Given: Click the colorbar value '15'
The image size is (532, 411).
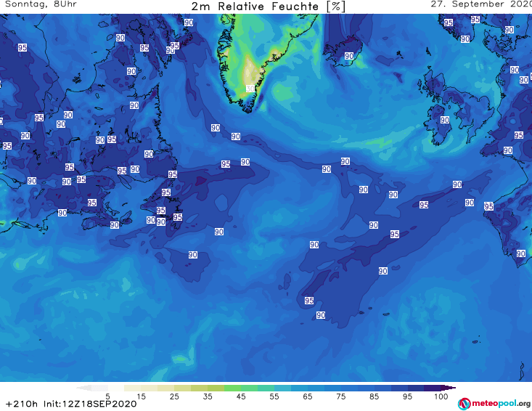Looking at the screenshot, I should (141, 396).
